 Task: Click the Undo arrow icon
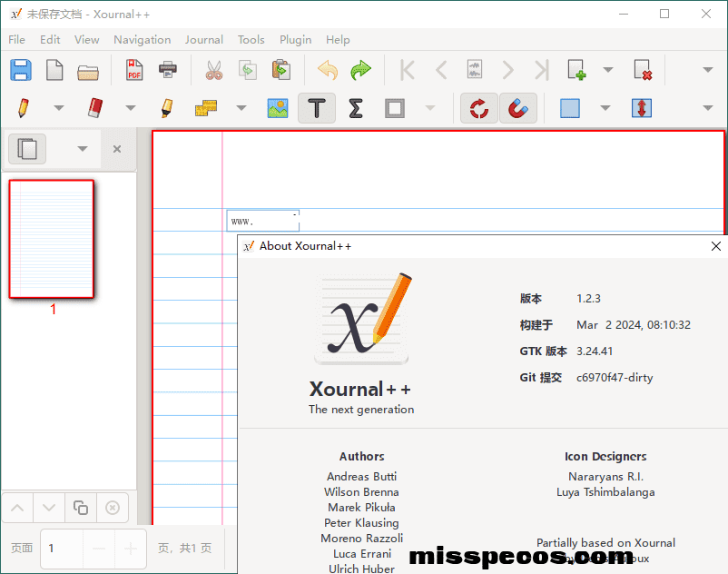point(327,70)
